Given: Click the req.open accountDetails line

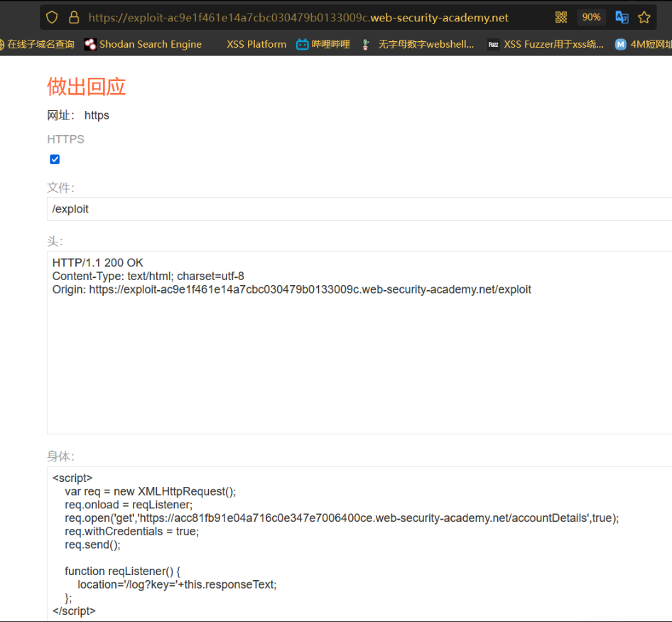Looking at the screenshot, I should pyautogui.click(x=342, y=518).
